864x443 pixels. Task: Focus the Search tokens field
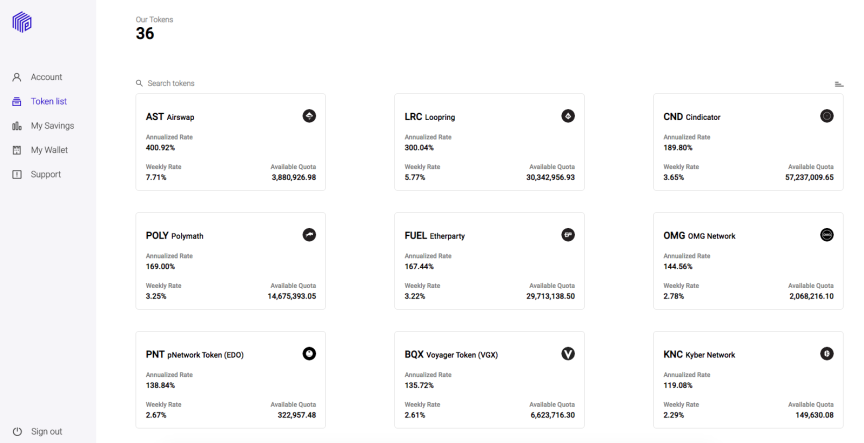click(171, 83)
